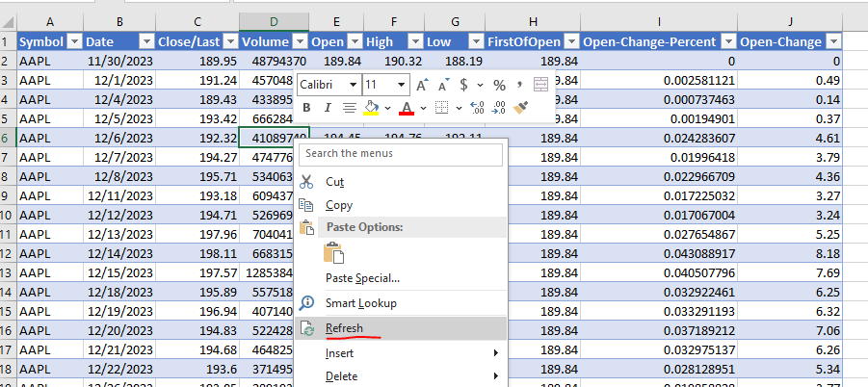Click the select-all corner triangle

coord(9,22)
